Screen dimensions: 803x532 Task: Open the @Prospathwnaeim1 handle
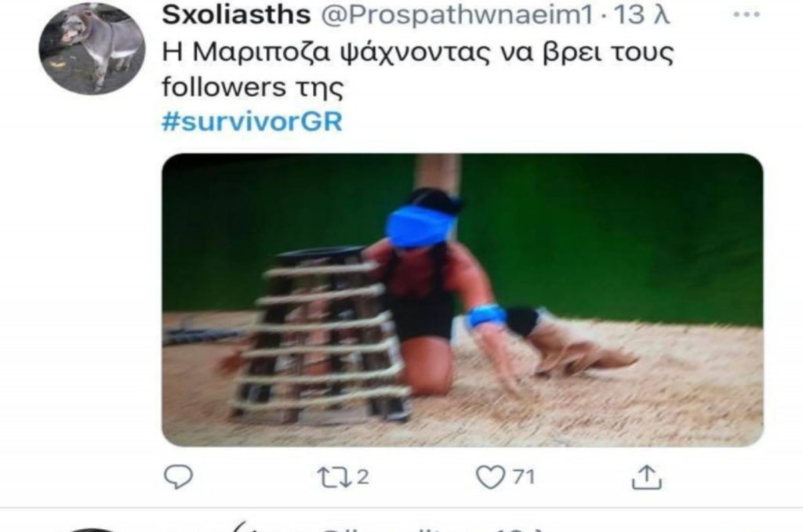pos(457,15)
